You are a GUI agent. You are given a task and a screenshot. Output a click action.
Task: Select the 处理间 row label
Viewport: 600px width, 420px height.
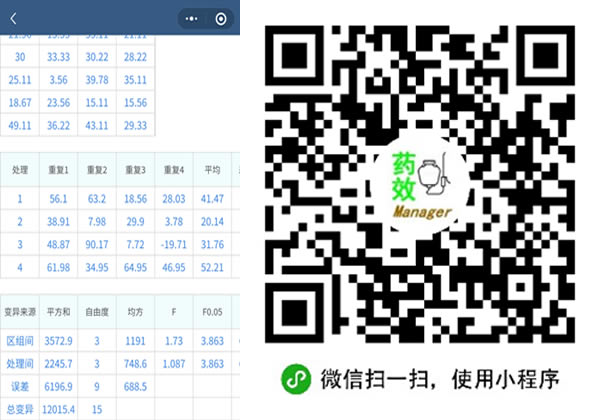20,364
